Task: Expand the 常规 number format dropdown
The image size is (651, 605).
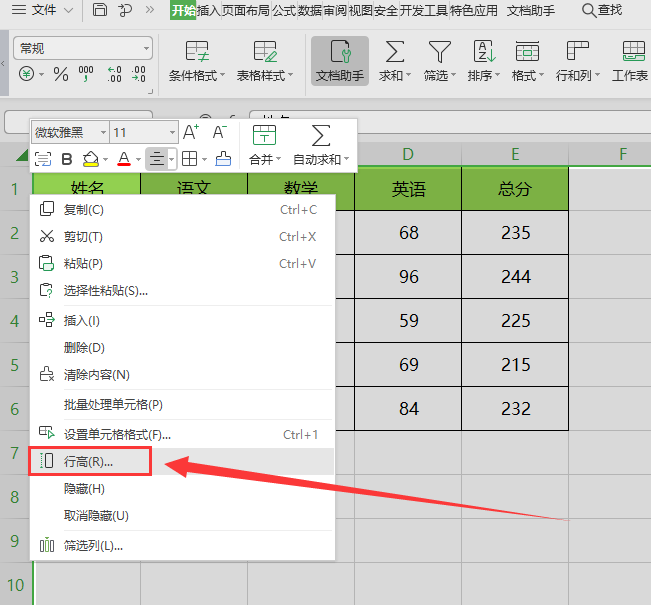Action: click(146, 48)
